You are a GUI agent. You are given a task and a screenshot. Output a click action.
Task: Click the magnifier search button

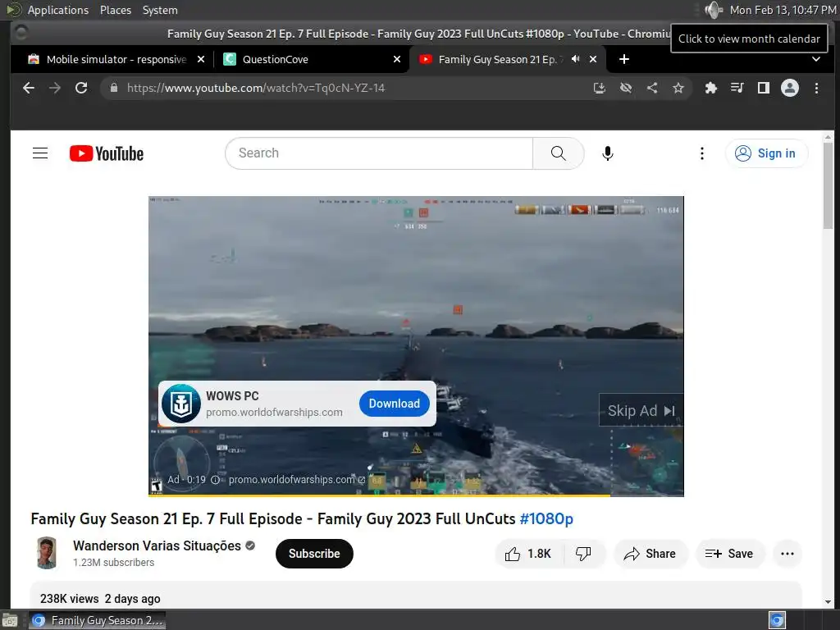pyautogui.click(x=558, y=153)
